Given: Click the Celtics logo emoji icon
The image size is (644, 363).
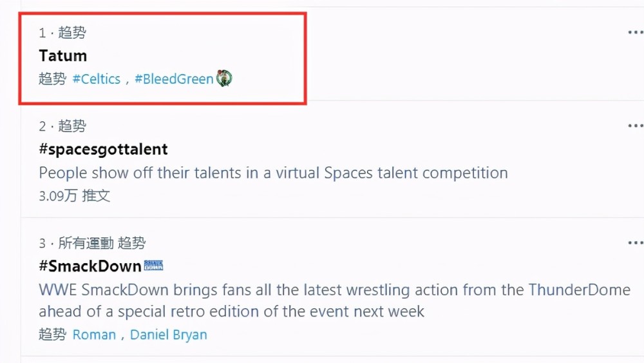Looking at the screenshot, I should pos(224,78).
